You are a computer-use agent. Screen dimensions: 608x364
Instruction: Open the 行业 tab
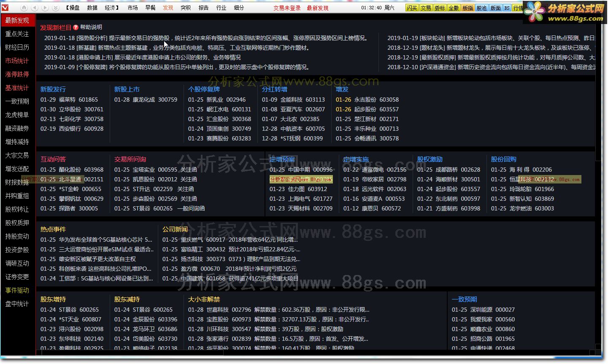click(221, 8)
